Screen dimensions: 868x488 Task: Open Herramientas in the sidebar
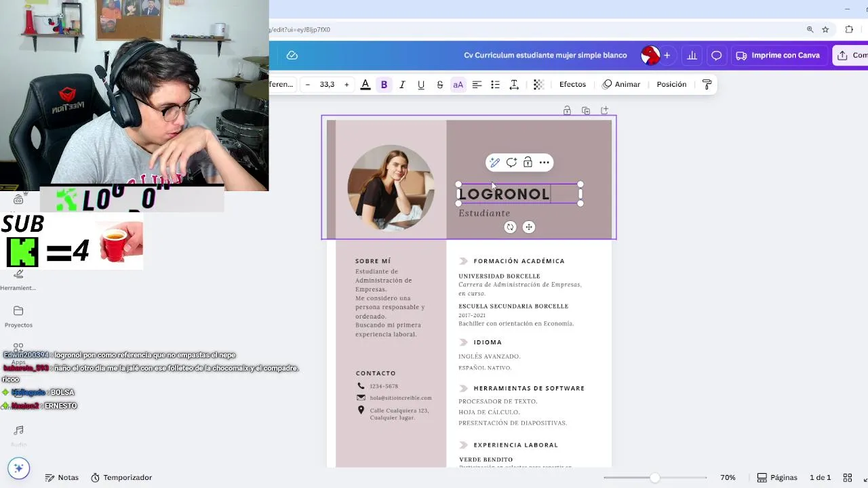coord(18,279)
